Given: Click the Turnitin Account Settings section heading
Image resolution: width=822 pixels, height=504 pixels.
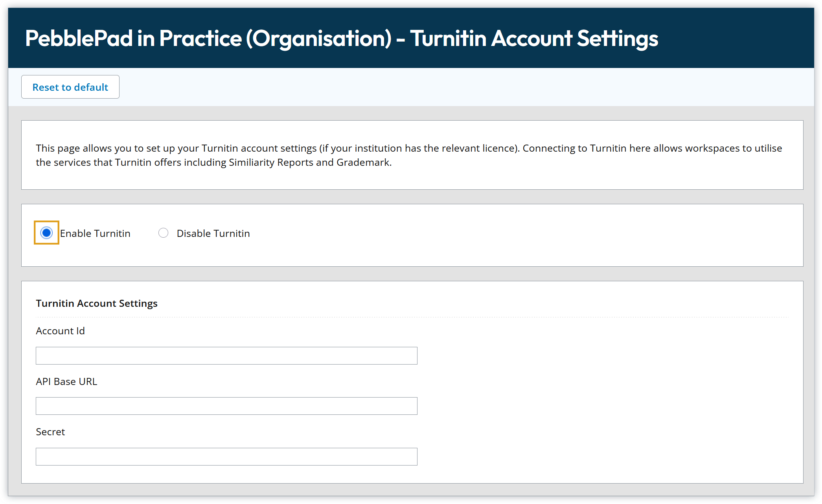Looking at the screenshot, I should point(96,303).
